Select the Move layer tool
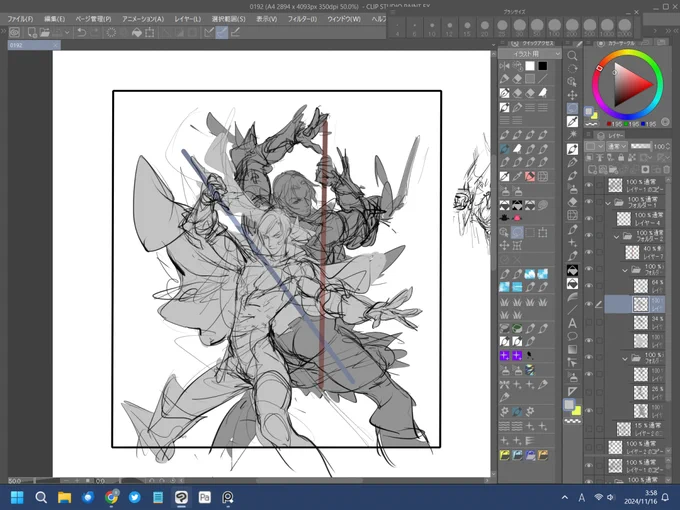Viewport: 680px width, 510px height. pyautogui.click(x=572, y=95)
